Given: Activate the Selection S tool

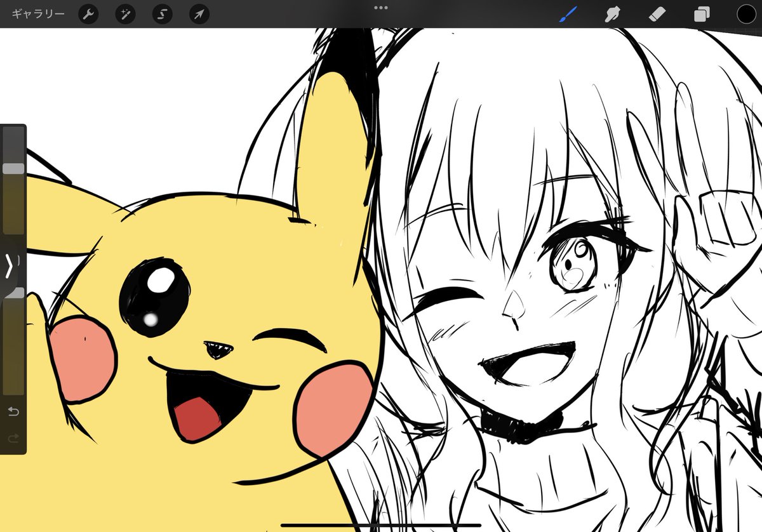Looking at the screenshot, I should [x=162, y=14].
